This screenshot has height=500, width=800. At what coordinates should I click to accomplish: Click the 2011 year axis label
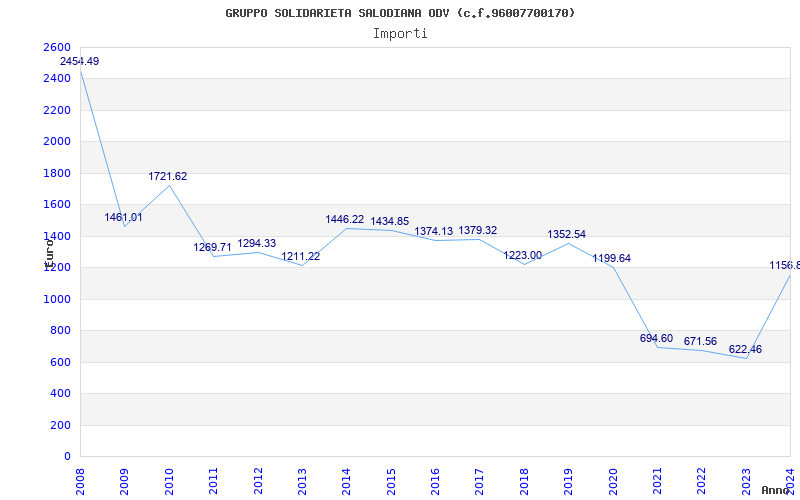coord(214,478)
